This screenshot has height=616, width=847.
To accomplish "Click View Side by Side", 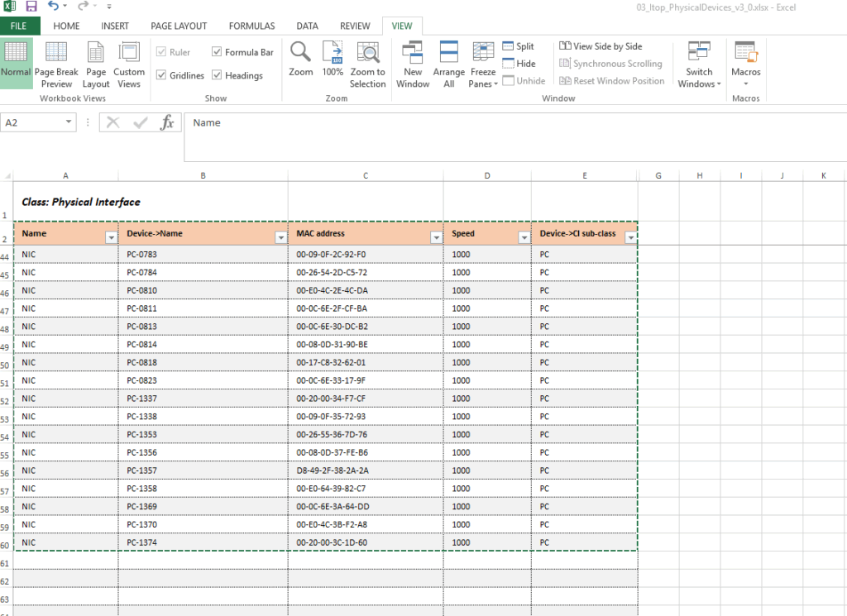I will click(601, 47).
